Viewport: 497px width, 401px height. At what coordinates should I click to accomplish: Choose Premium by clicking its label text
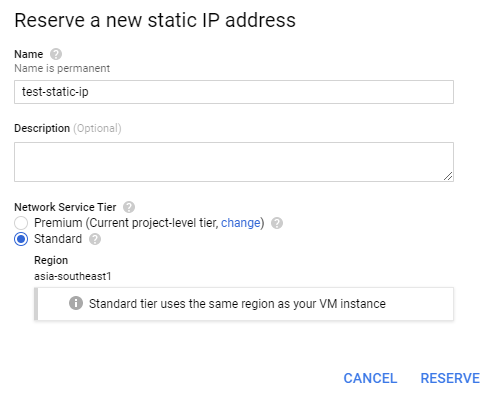tap(149, 223)
